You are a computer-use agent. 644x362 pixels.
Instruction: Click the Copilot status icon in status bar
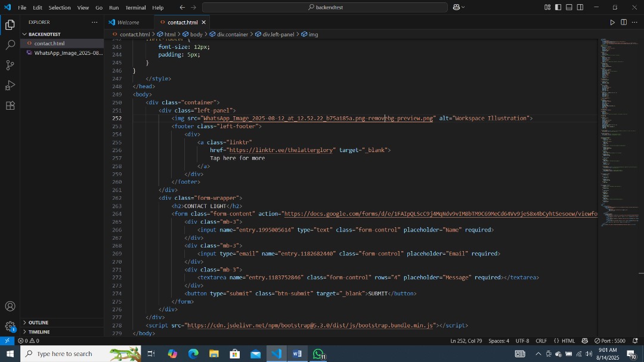[x=584, y=341]
